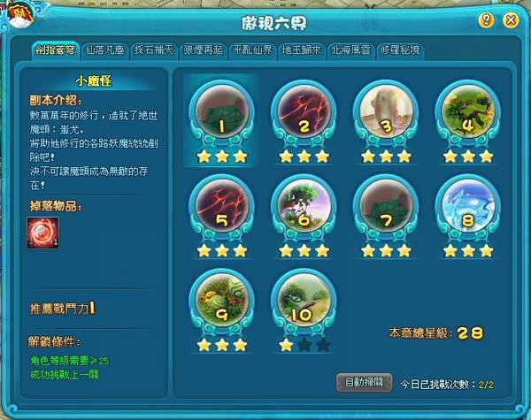
Task: Click the red drop item thumbnail
Action: (x=43, y=233)
